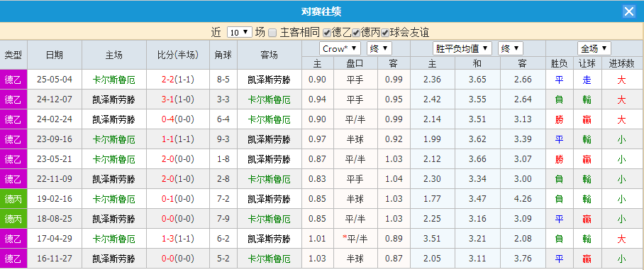The height and width of the screenshot is (270, 644).
Task: Close the 对赛往绩 dialog with the X
Action: tap(629, 11)
